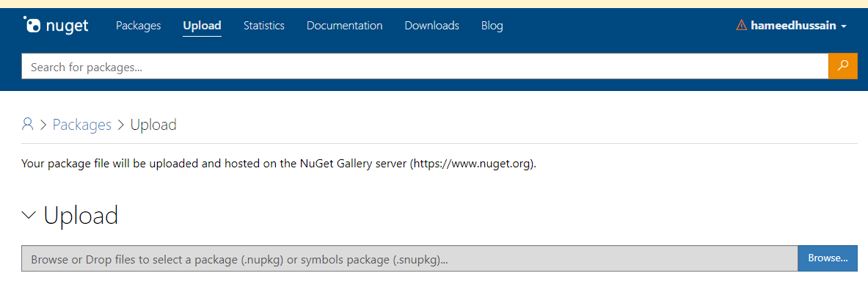Click the caret arrow beside username
The height and width of the screenshot is (298, 868).
[844, 26]
